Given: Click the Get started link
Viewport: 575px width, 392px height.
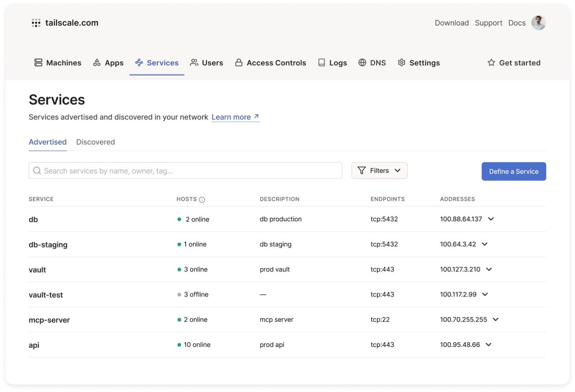Looking at the screenshot, I should click(514, 63).
